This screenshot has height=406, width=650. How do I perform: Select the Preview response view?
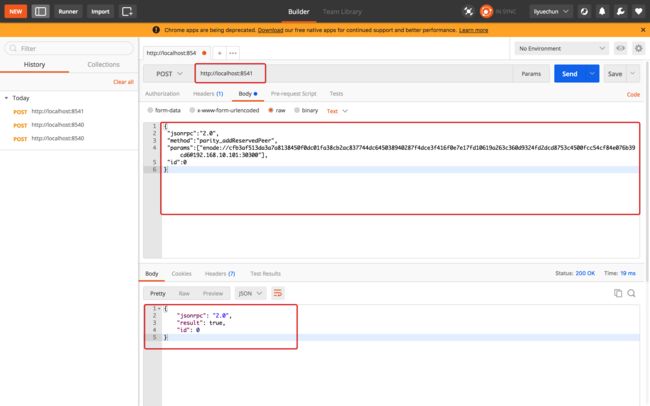(213, 293)
